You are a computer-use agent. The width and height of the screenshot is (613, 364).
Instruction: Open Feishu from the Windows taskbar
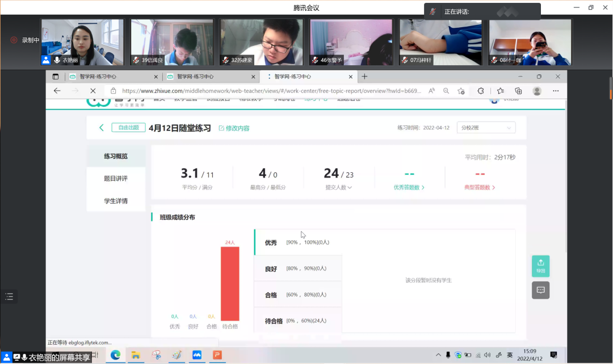(196, 355)
